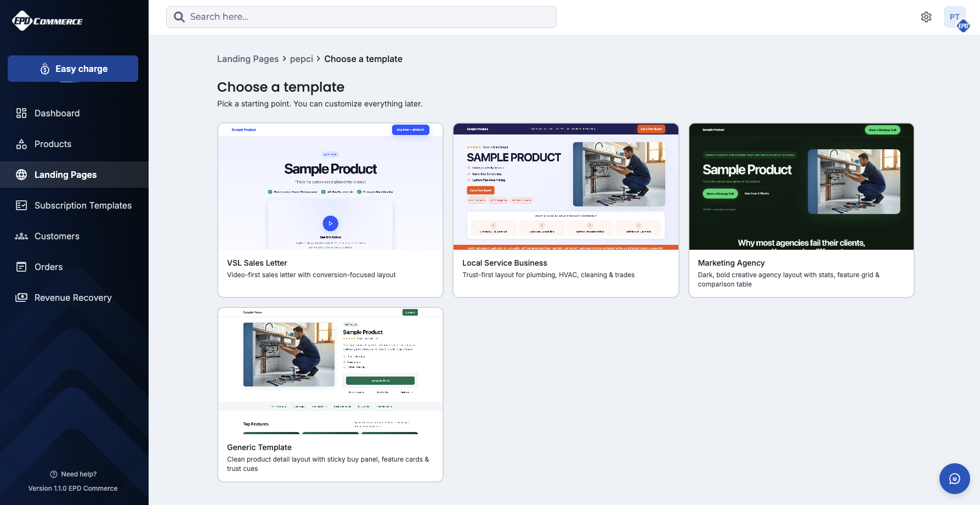Viewport: 980px width, 505px height.
Task: Click the search magnifier icon
Action: (179, 17)
